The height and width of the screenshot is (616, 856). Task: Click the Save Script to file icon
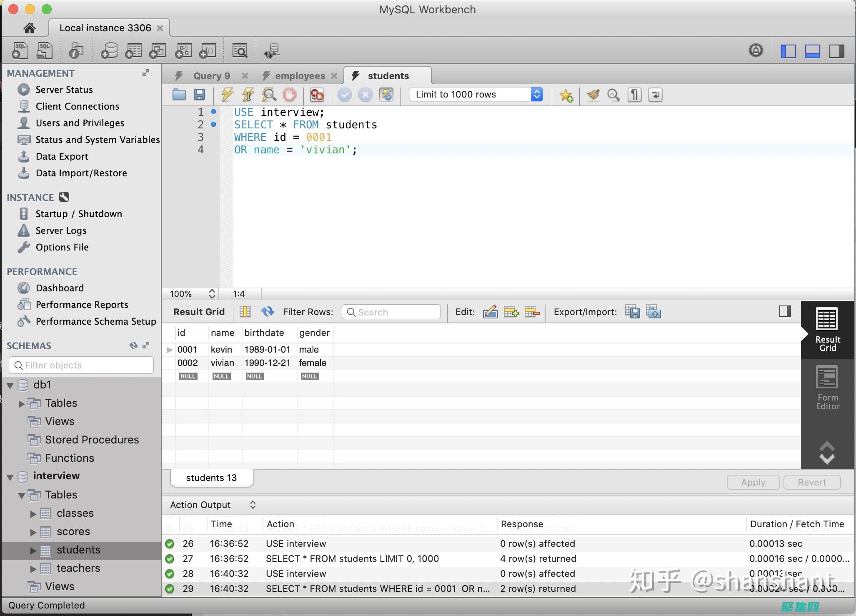click(199, 94)
